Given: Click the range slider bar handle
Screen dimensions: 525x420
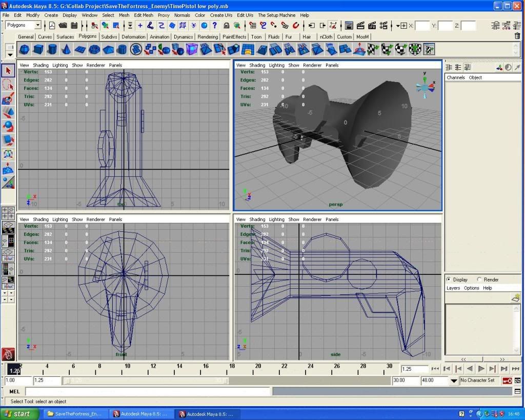Looking at the screenshot, I should pyautogui.click(x=146, y=381).
